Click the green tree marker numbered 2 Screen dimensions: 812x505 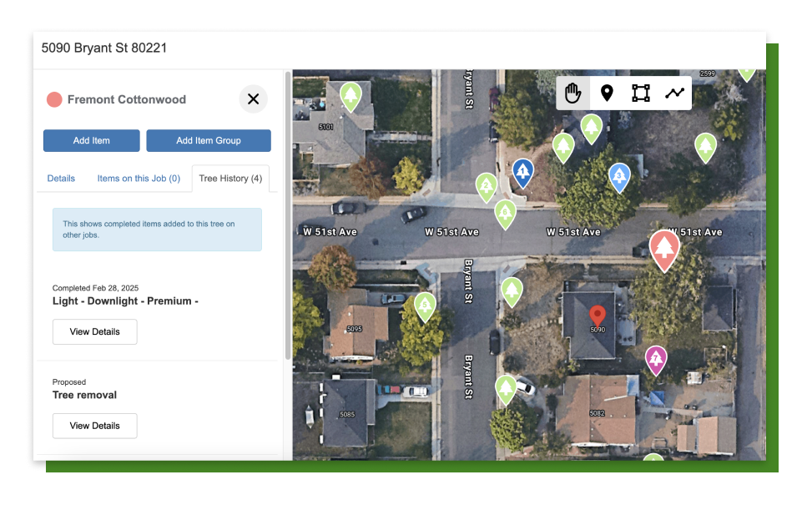487,188
